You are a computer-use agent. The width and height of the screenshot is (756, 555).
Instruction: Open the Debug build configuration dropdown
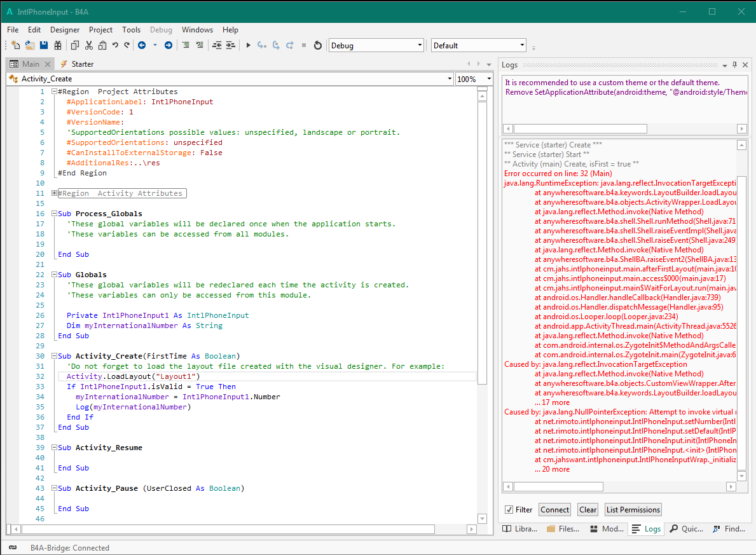[x=420, y=45]
